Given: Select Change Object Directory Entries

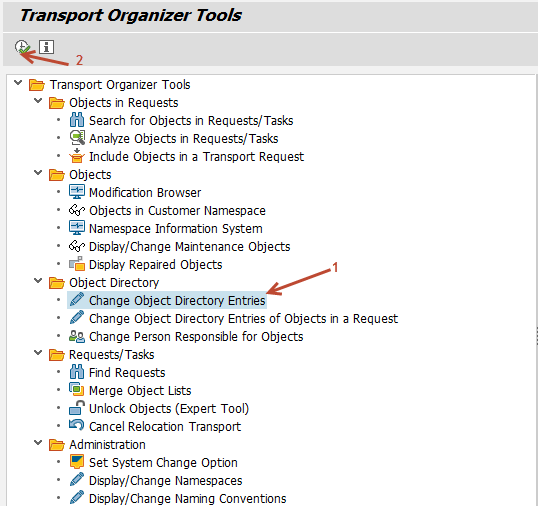Looking at the screenshot, I should tap(177, 301).
